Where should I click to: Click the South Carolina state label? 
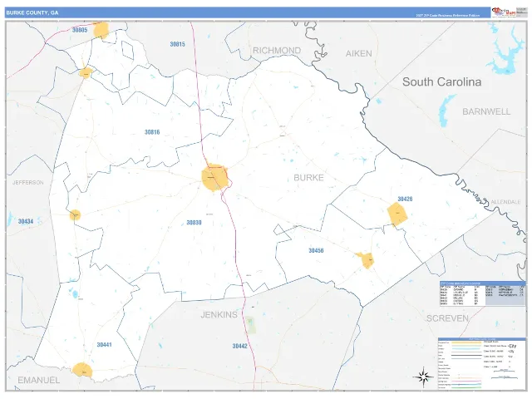click(x=441, y=81)
